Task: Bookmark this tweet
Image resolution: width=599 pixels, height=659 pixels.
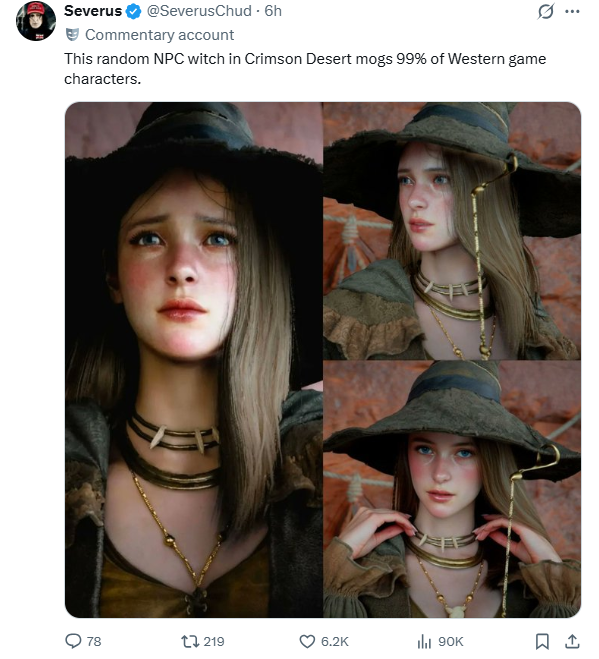Action: [542, 641]
